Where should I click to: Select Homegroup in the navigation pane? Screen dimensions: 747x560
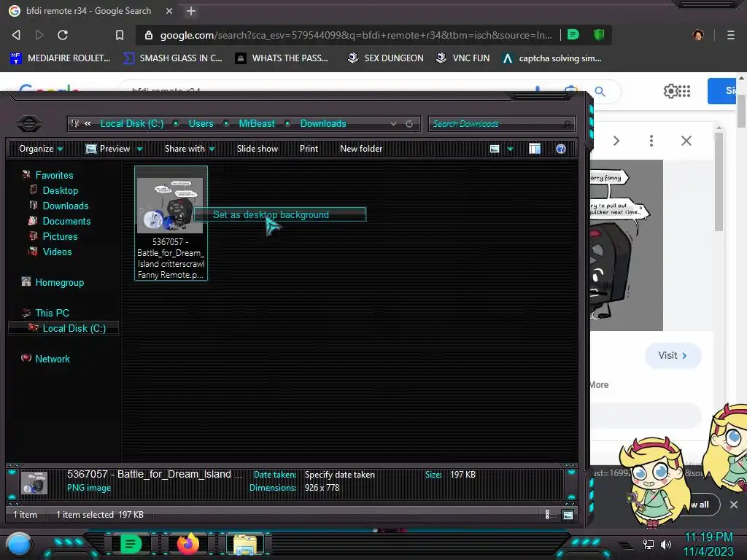click(60, 282)
